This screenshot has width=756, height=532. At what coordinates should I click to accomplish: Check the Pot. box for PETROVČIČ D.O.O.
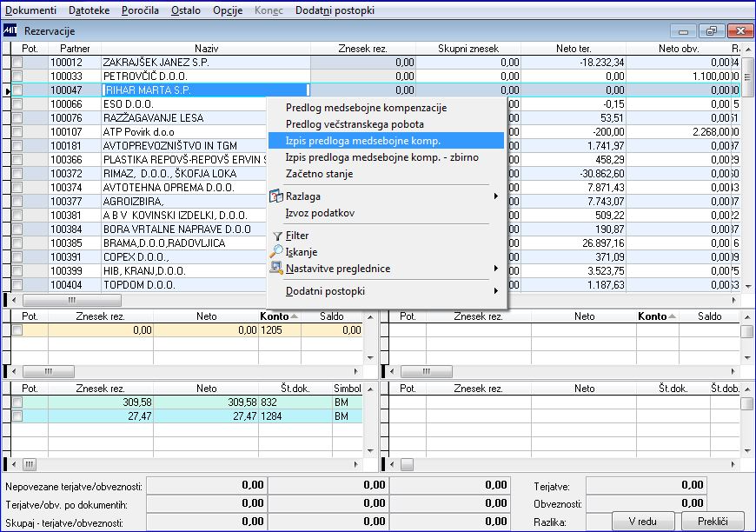click(x=17, y=76)
